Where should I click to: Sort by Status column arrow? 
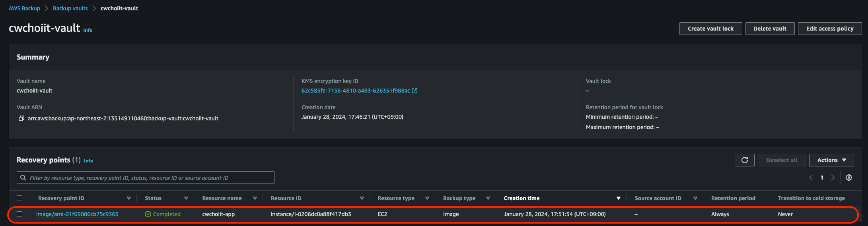[x=186, y=198]
